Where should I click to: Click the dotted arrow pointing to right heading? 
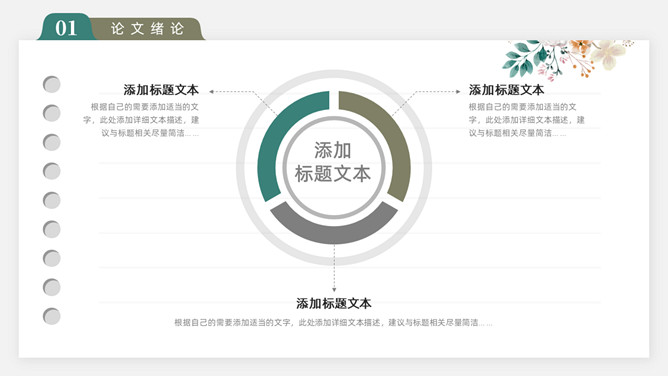click(426, 102)
